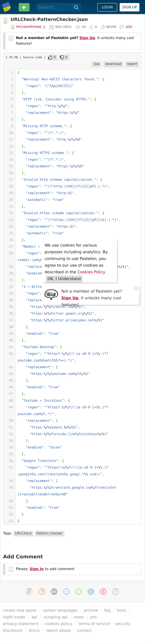Click the iOS app icon in footer
Viewport: 145px width, 644px height.
pos(54,591)
